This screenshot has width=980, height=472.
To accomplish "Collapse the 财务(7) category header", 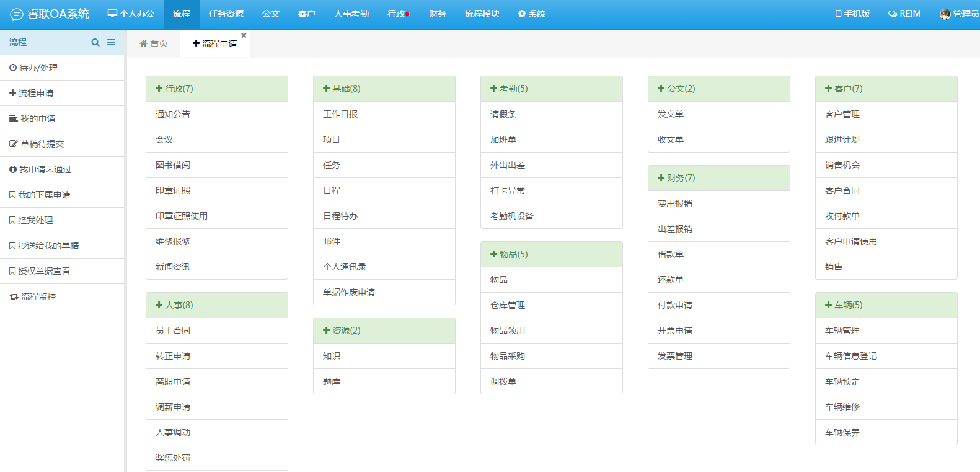I will click(677, 178).
